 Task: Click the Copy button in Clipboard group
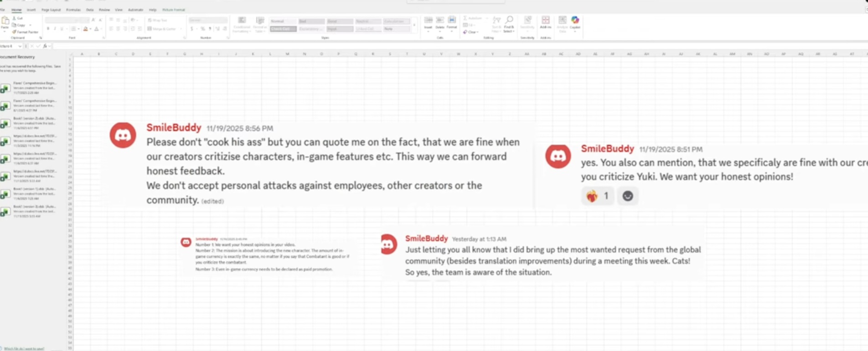tap(20, 25)
